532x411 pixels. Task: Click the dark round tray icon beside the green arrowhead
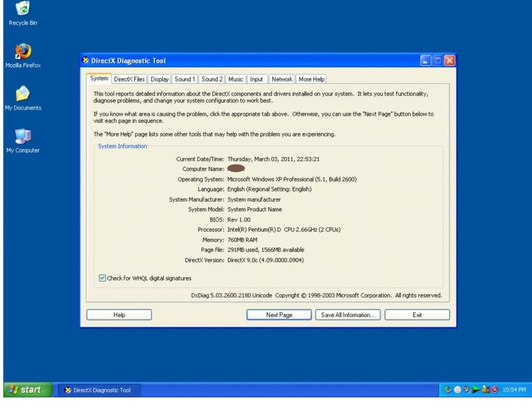466,390
